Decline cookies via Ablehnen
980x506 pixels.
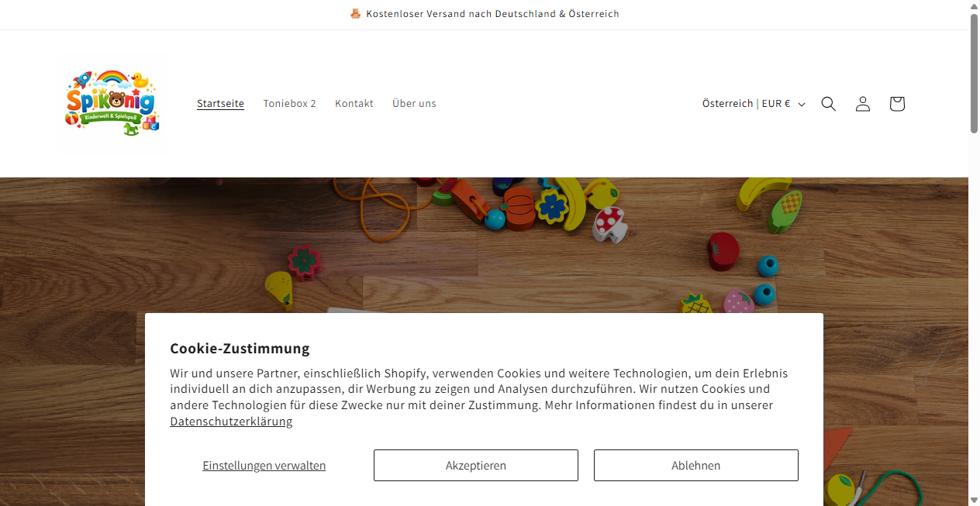click(695, 465)
